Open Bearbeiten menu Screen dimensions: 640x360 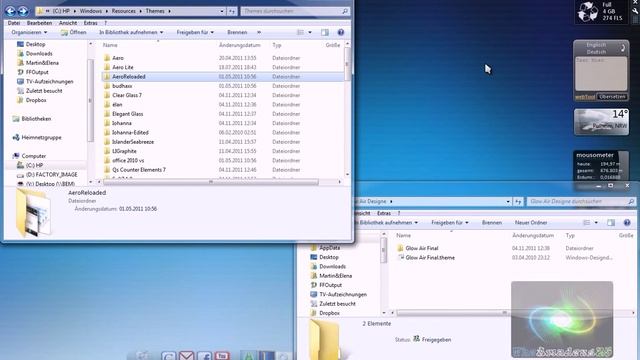tap(39, 23)
